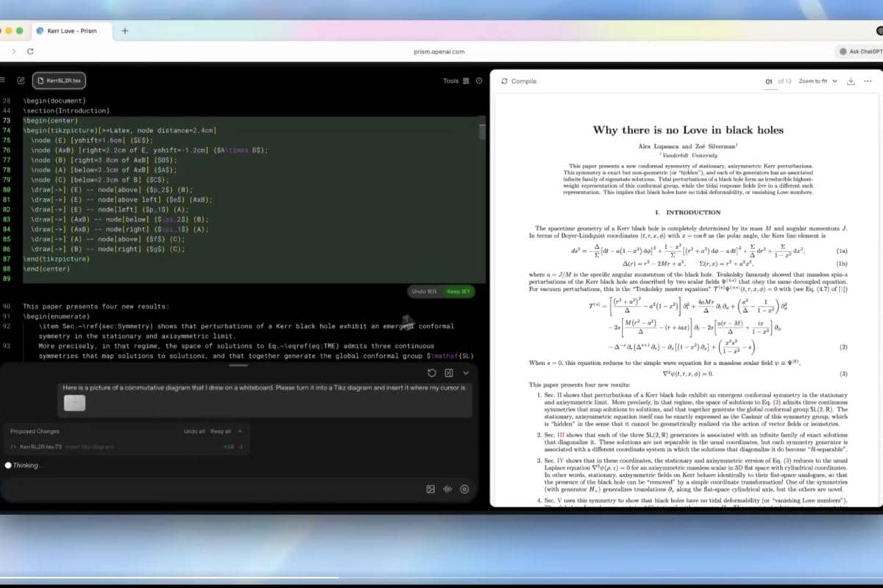This screenshot has width=883, height=588.
Task: Click the new file compose icon
Action: coord(21,80)
